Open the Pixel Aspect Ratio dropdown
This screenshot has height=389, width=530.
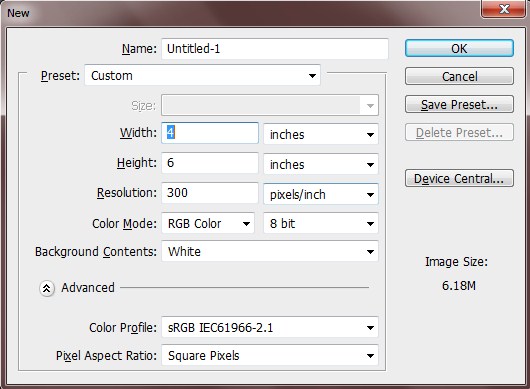tap(270, 355)
